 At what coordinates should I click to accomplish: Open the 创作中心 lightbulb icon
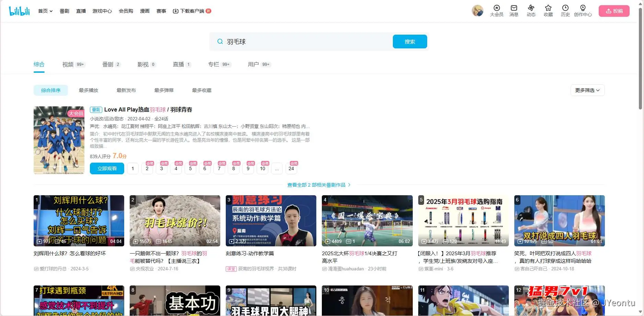click(583, 11)
